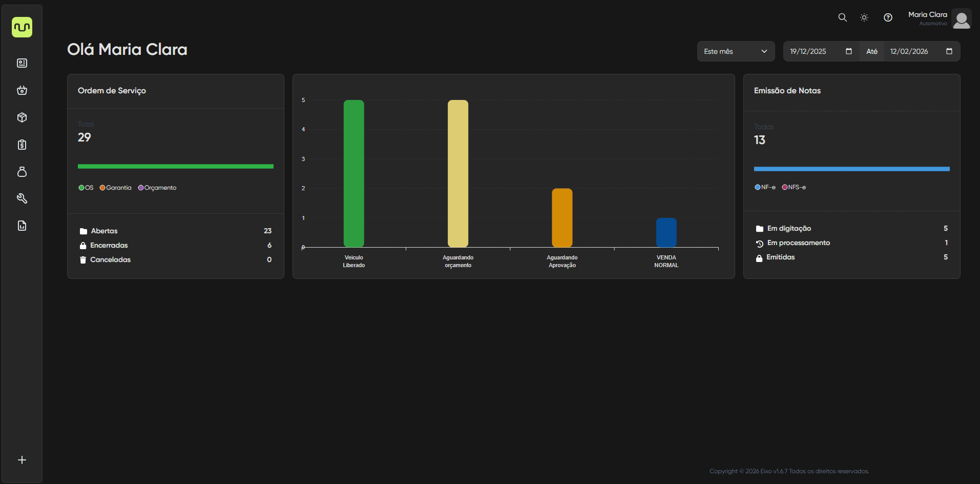Open the shopping basket sidebar icon
Image resolution: width=980 pixels, height=484 pixels.
(x=22, y=90)
